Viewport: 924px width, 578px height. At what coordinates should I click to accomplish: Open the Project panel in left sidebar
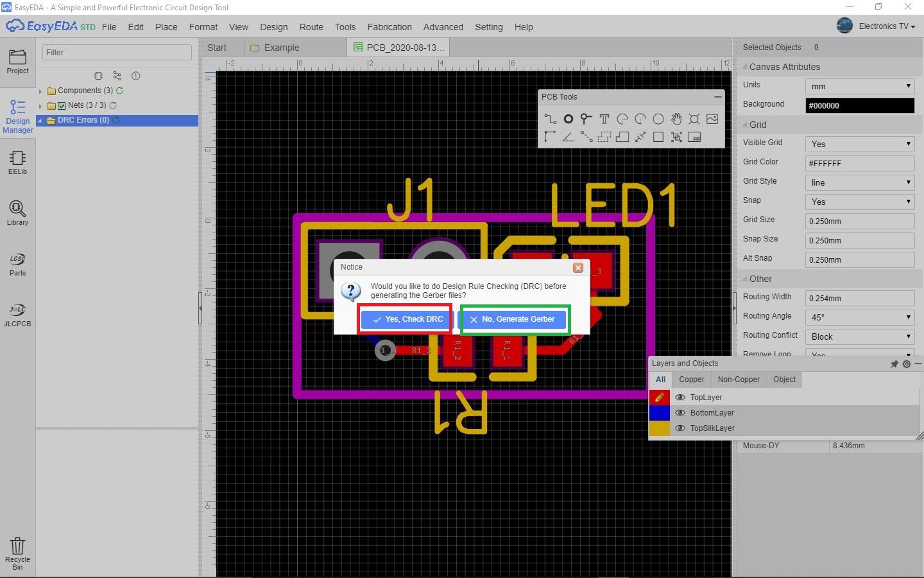point(17,62)
